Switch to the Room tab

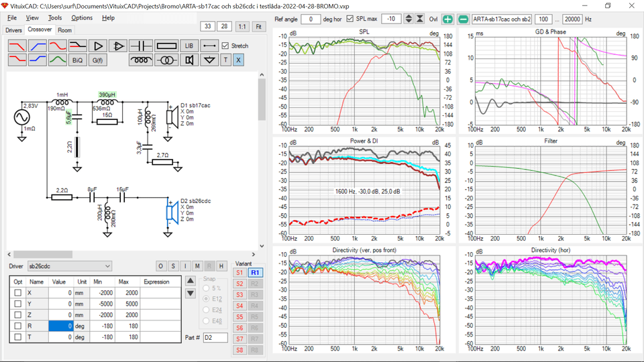click(x=64, y=30)
